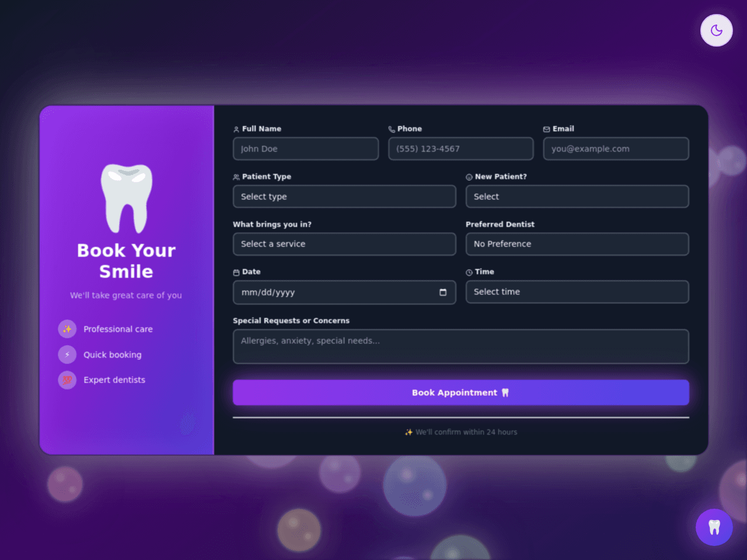
Task: Focus the Full Name input field
Action: tap(306, 149)
